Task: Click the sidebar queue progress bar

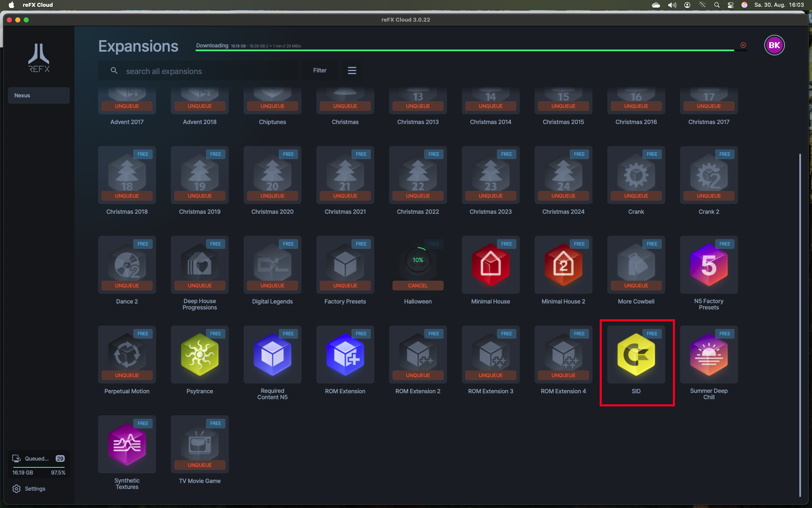Action: (x=38, y=467)
